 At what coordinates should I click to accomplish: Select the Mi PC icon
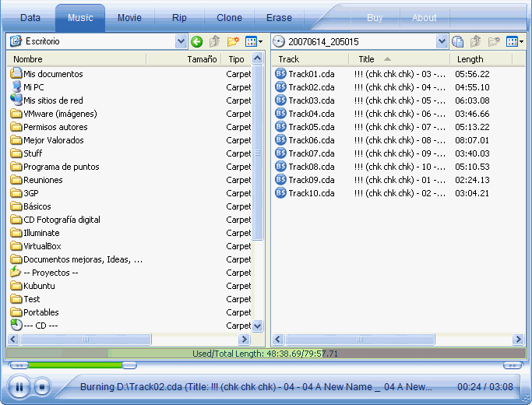[16, 86]
